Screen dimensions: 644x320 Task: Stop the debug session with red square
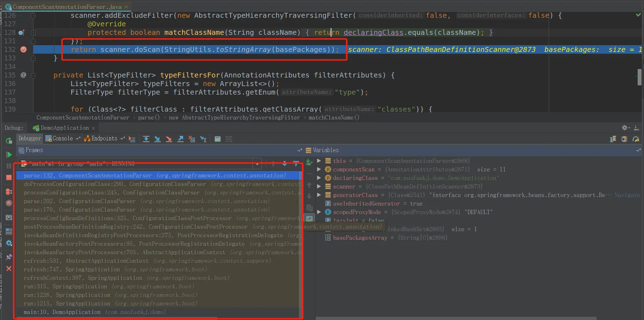[9, 177]
